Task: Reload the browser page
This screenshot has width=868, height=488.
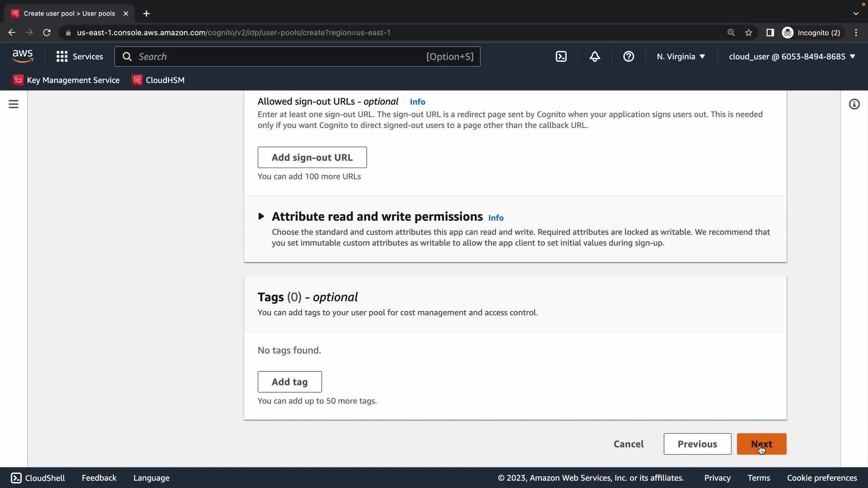Action: tap(47, 33)
